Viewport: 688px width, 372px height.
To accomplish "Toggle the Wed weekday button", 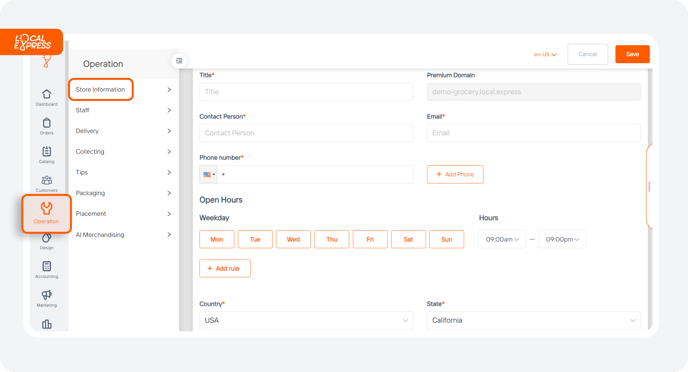I will coord(293,240).
